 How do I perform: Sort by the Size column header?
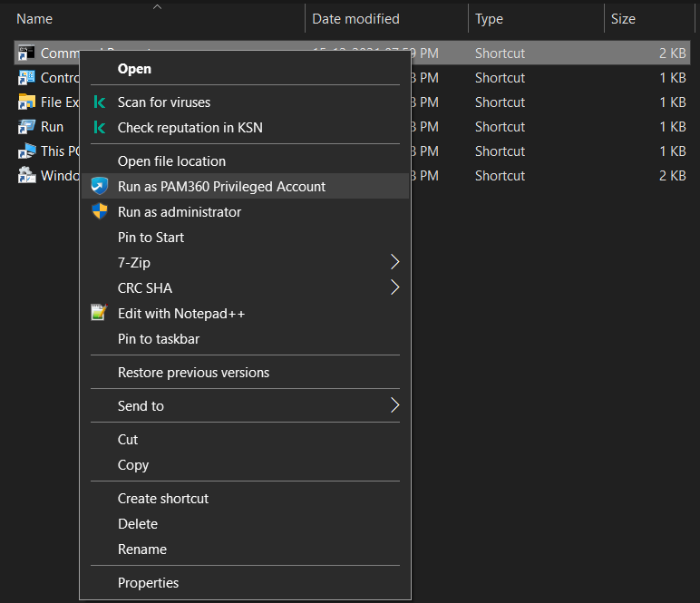pos(623,19)
